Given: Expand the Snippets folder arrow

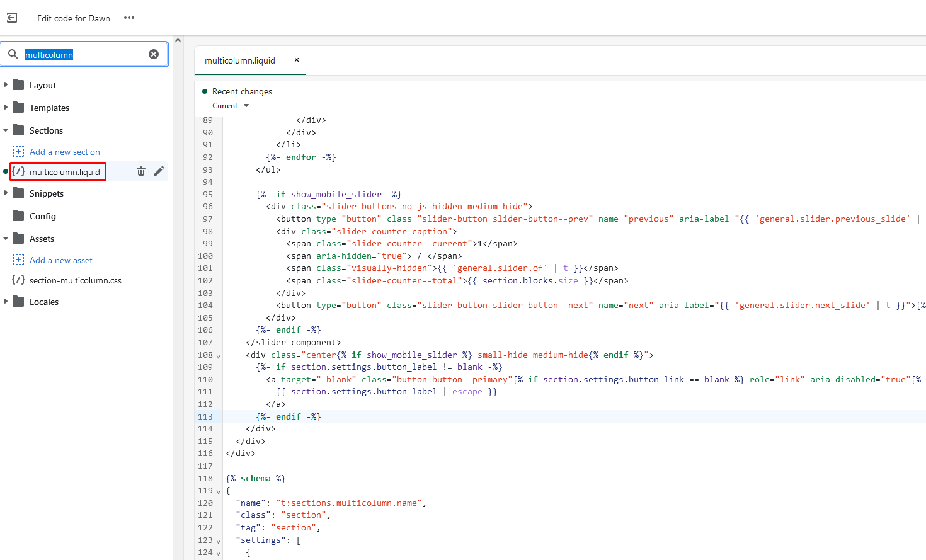Looking at the screenshot, I should [6, 193].
